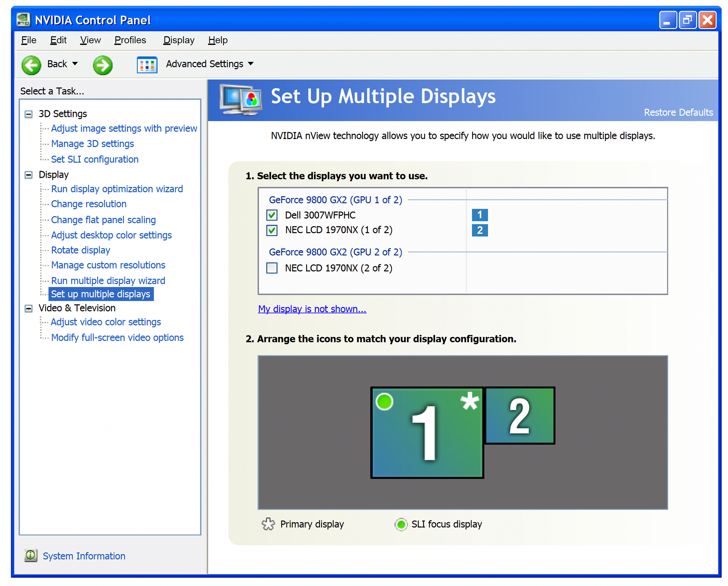
Task: Click the System Information icon
Action: point(31,555)
